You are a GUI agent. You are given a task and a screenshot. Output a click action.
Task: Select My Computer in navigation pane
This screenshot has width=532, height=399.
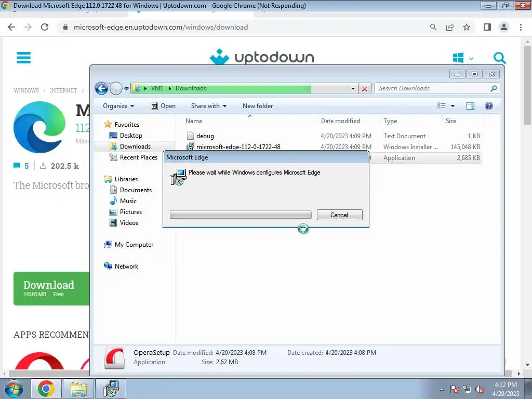(x=134, y=245)
